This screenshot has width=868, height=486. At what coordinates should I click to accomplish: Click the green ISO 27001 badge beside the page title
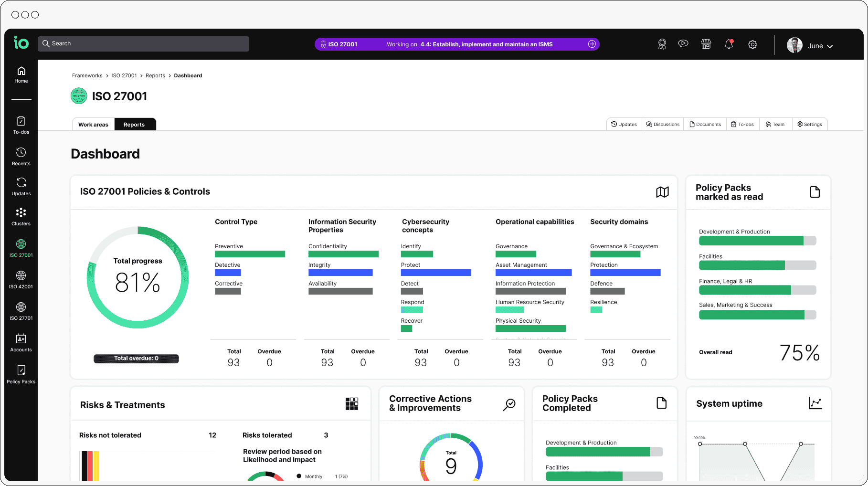tap(79, 96)
